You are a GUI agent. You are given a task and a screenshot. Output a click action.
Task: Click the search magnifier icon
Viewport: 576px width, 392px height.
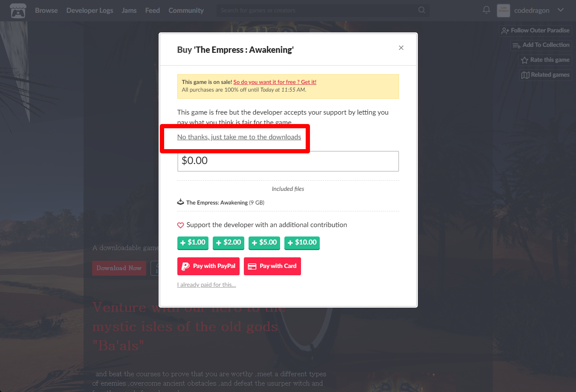pos(422,10)
